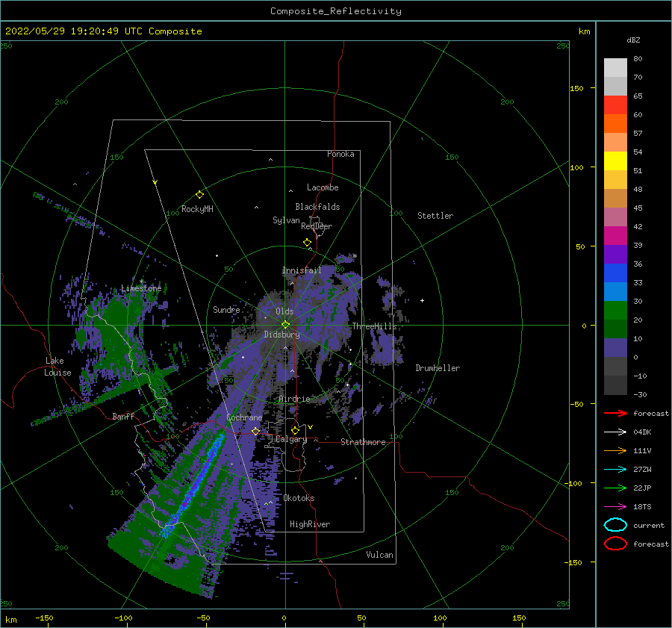The image size is (672, 628).
Task: Click the Banff label
Action: [123, 416]
